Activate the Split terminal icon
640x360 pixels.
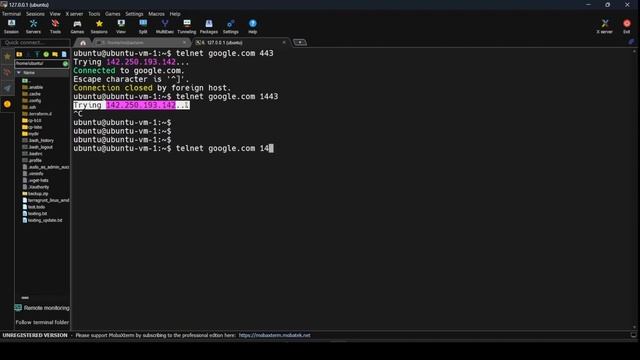tap(143, 27)
